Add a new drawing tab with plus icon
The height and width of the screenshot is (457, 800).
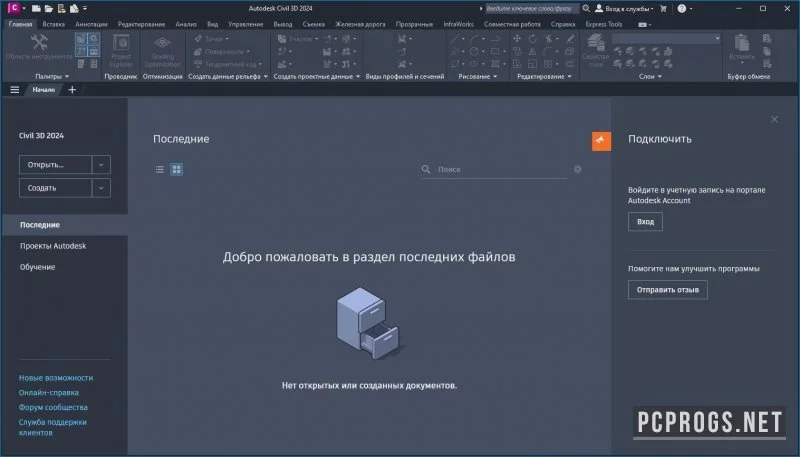click(x=72, y=90)
